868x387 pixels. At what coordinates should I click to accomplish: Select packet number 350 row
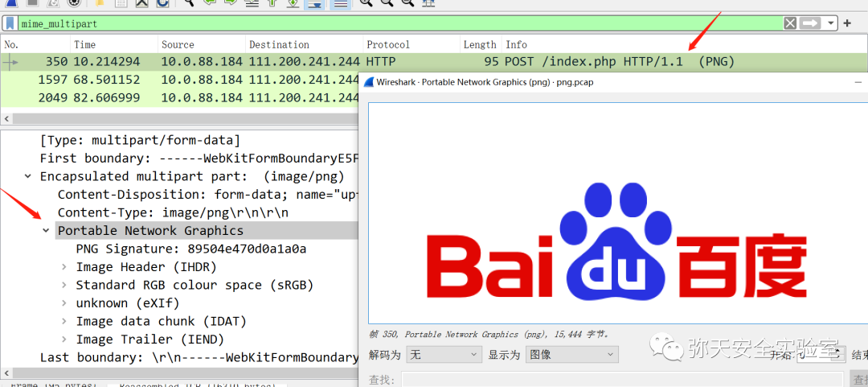[x=434, y=61]
